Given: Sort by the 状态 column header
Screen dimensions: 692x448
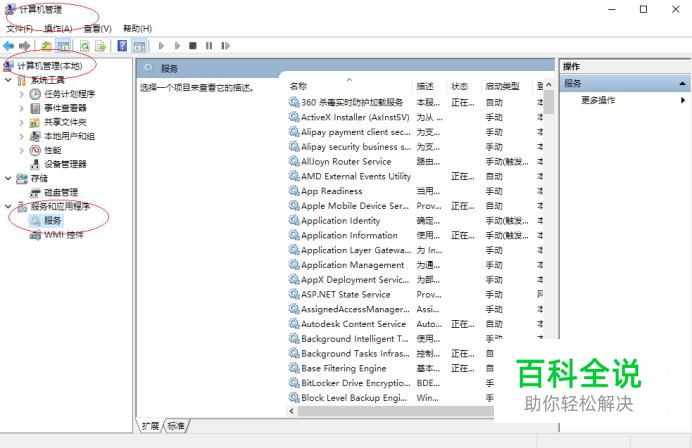Looking at the screenshot, I should click(459, 86).
